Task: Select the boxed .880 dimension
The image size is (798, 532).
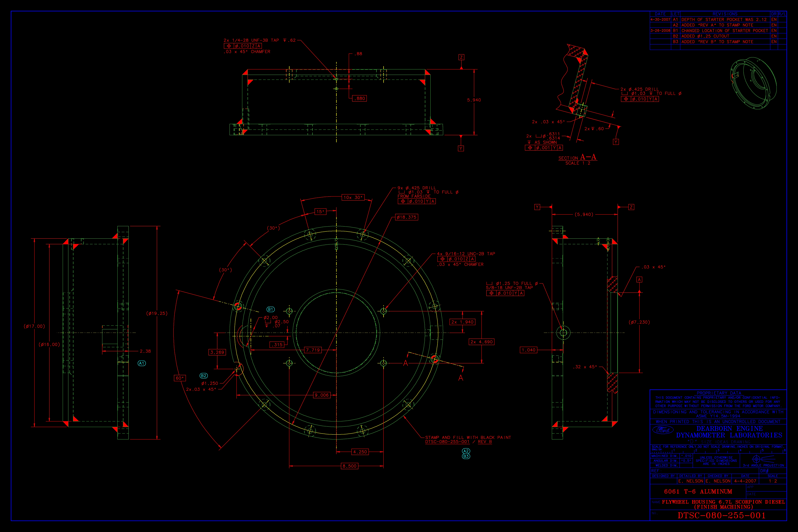Action: point(359,98)
